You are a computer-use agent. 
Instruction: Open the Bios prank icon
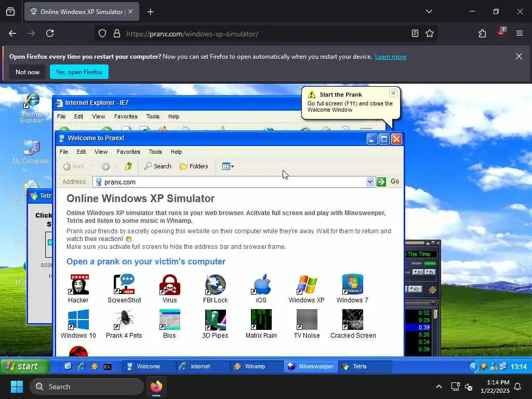[x=170, y=324]
